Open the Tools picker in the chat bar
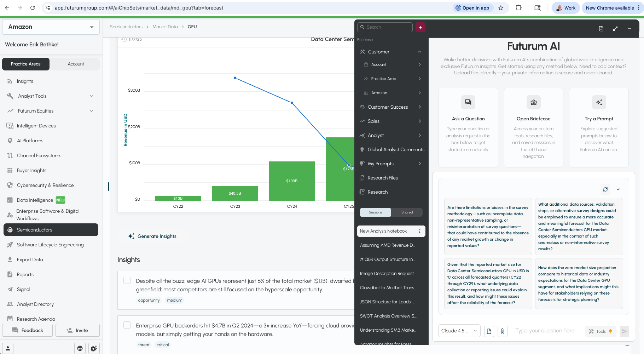Image resolution: width=644 pixels, height=354 pixels. tap(600, 331)
